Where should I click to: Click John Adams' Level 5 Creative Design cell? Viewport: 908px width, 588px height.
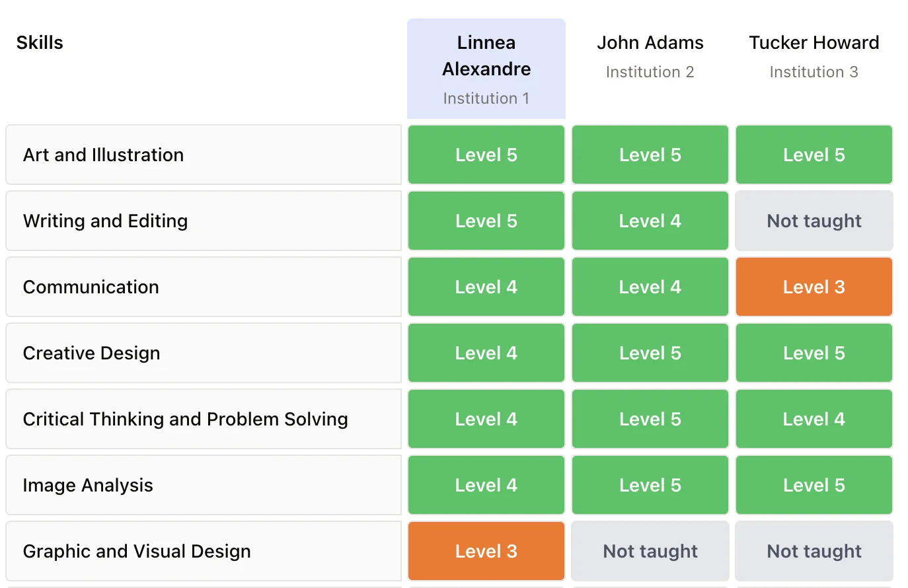point(650,353)
